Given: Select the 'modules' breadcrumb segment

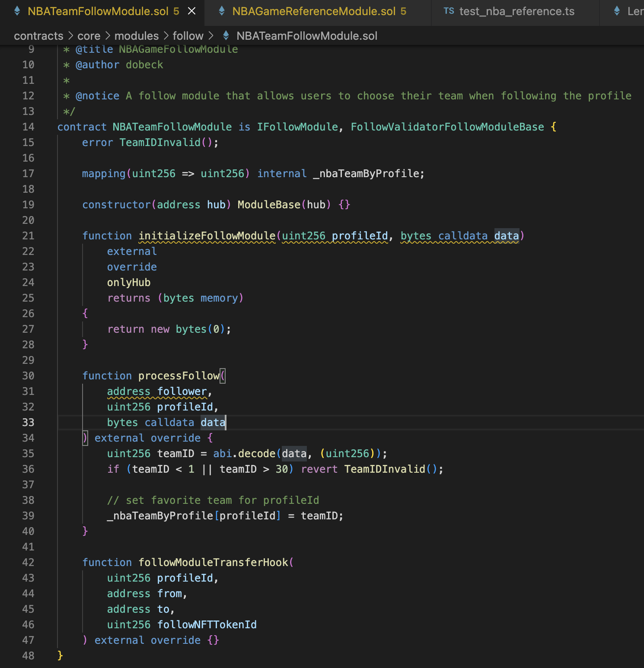Looking at the screenshot, I should [x=137, y=36].
